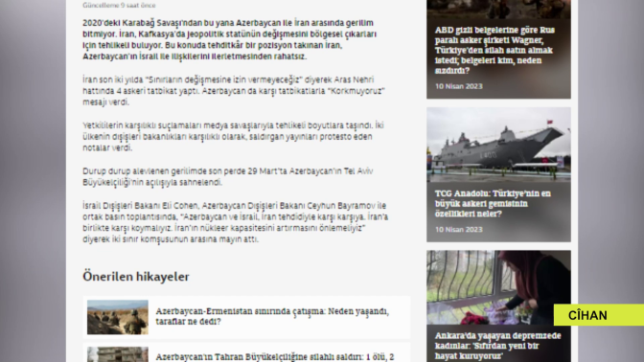Click the Önerilen hikayeler heading
Image resolution: width=644 pixels, height=362 pixels.
136,277
